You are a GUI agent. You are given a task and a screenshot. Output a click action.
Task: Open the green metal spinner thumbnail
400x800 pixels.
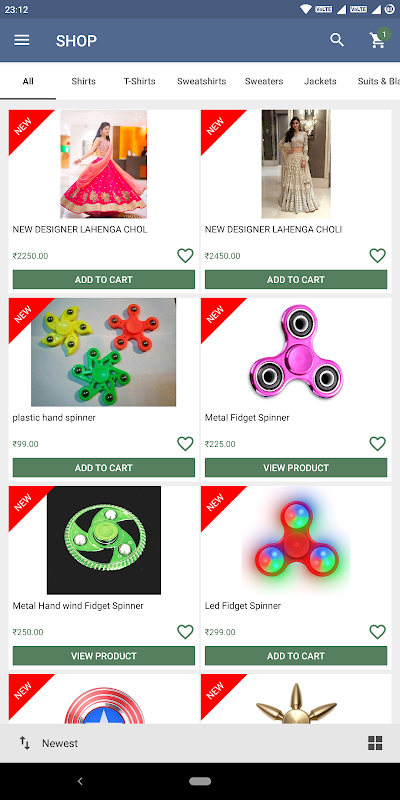click(x=104, y=540)
